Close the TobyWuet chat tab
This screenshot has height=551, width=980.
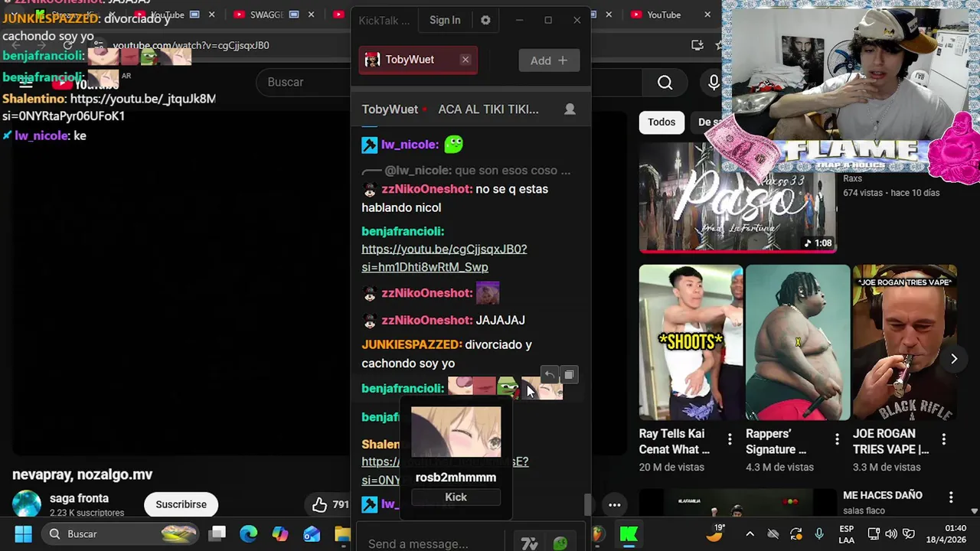[x=465, y=60]
